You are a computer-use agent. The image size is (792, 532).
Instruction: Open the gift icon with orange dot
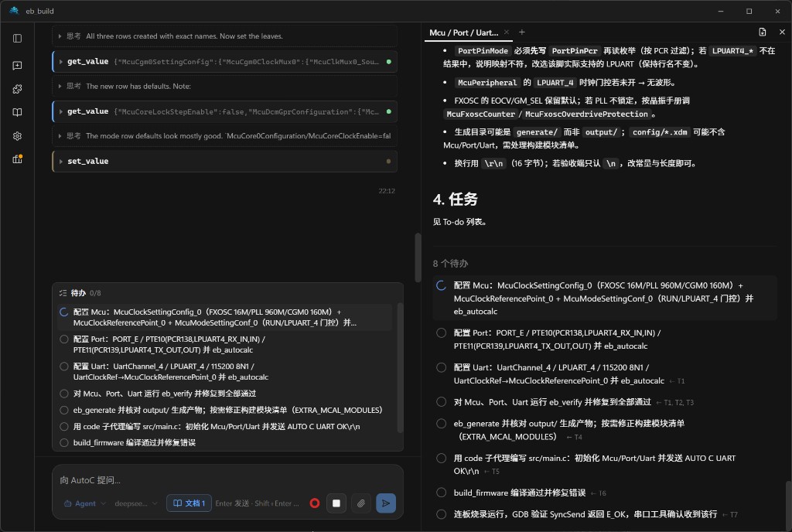pos(17,159)
